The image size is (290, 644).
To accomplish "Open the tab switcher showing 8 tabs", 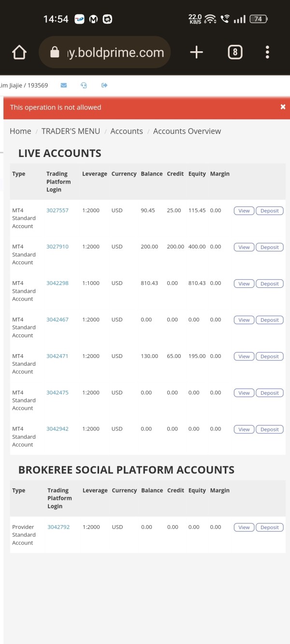I will click(235, 52).
